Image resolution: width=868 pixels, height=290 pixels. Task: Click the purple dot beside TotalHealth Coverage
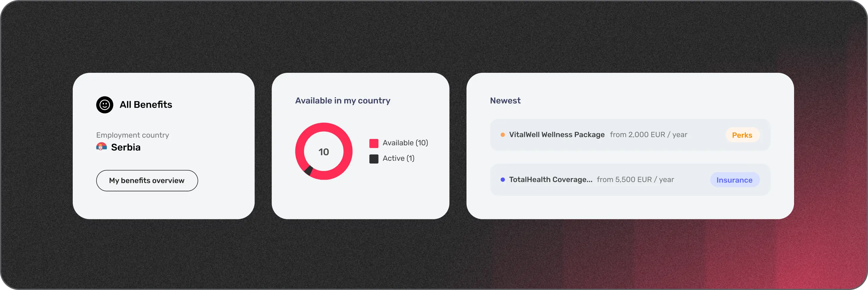502,180
